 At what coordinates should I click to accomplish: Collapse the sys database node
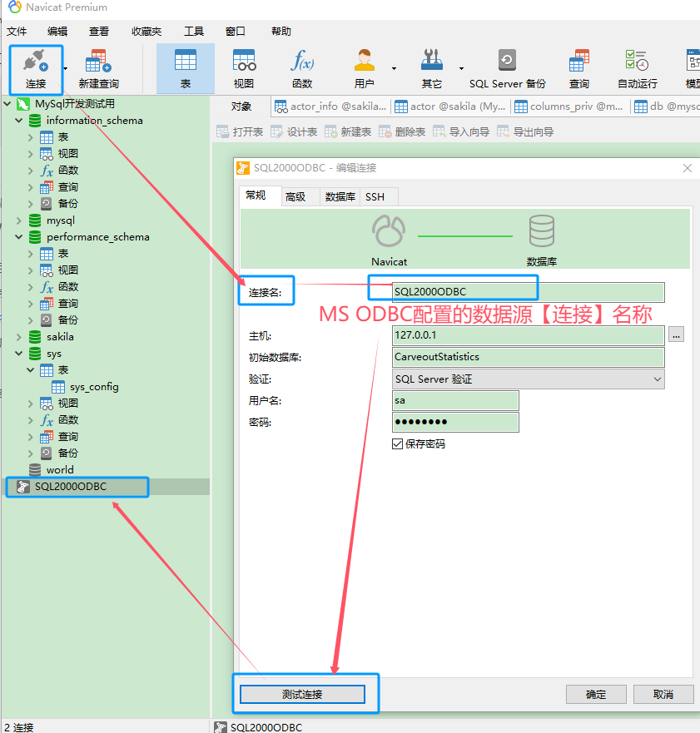(18, 354)
